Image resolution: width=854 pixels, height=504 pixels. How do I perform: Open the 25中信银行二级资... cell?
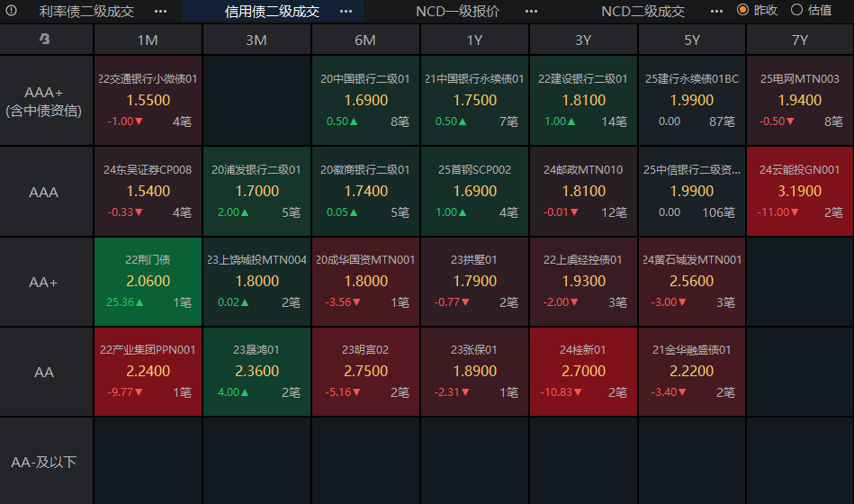(692, 191)
